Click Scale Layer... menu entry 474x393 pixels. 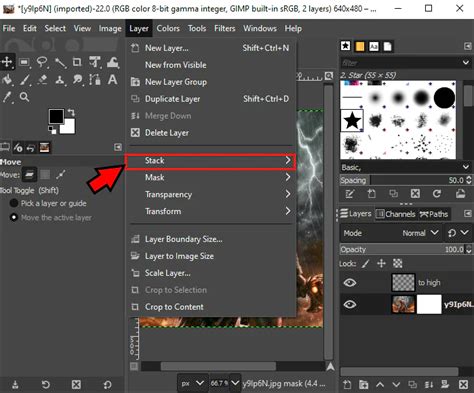tap(211, 273)
